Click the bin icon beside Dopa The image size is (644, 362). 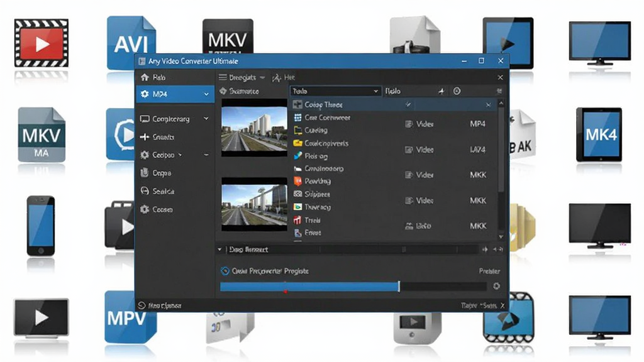click(145, 173)
